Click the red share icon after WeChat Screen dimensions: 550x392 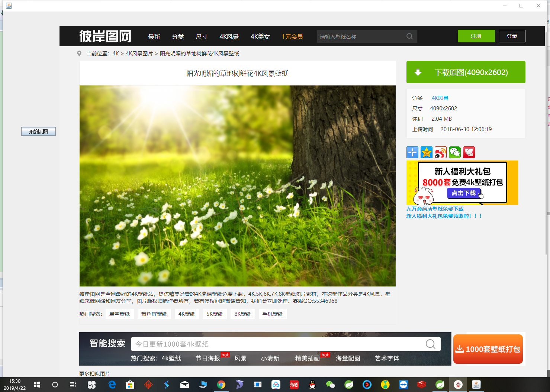[469, 152]
